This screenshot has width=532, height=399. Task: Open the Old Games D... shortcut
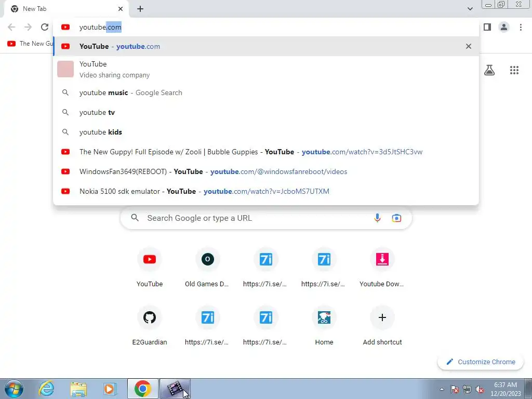coord(207,268)
